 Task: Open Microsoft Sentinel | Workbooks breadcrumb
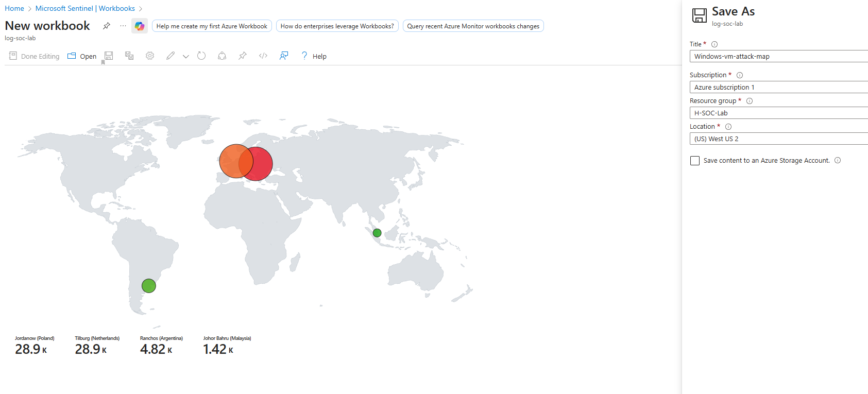(85, 9)
